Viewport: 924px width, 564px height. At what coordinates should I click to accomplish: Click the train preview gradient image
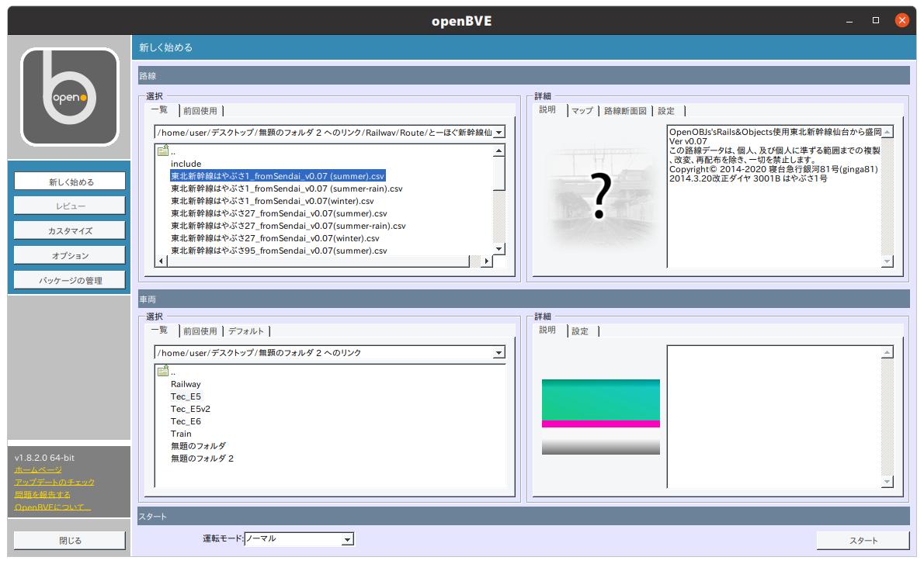[x=600, y=417]
